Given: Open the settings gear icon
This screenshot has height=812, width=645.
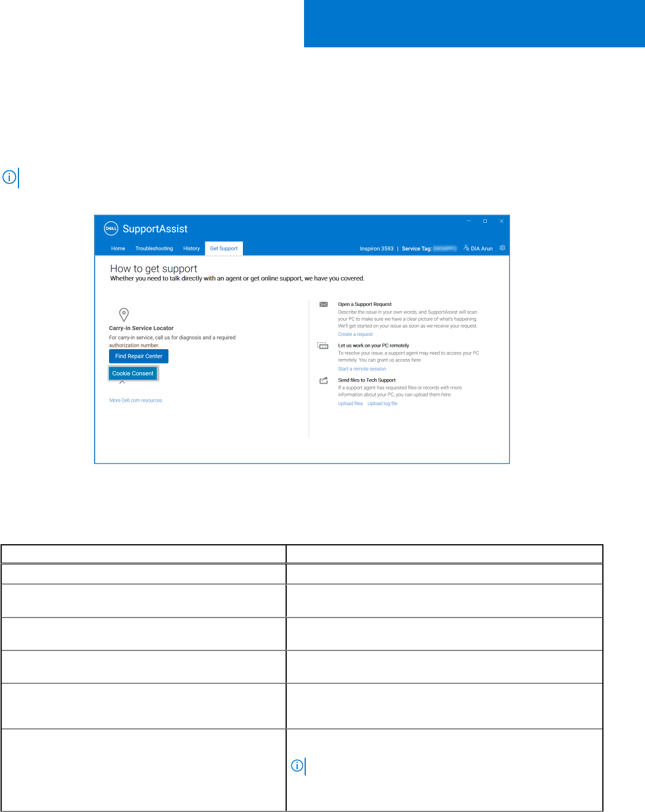Looking at the screenshot, I should click(502, 248).
